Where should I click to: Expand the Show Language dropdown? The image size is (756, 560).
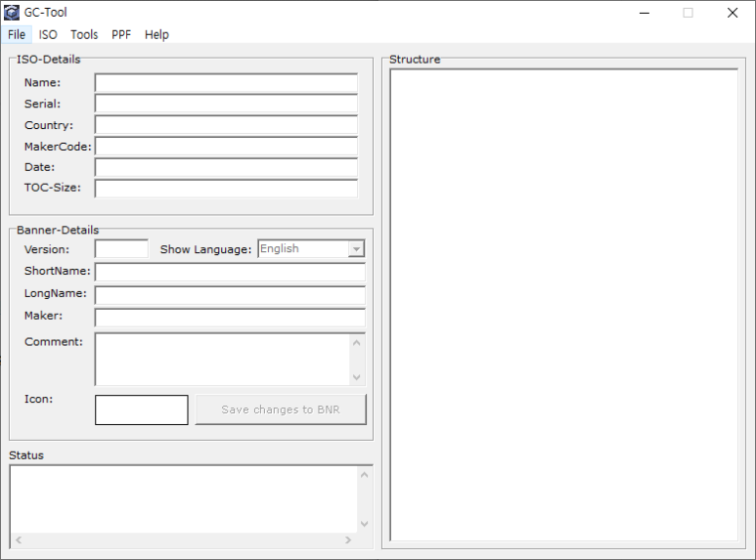[356, 248]
